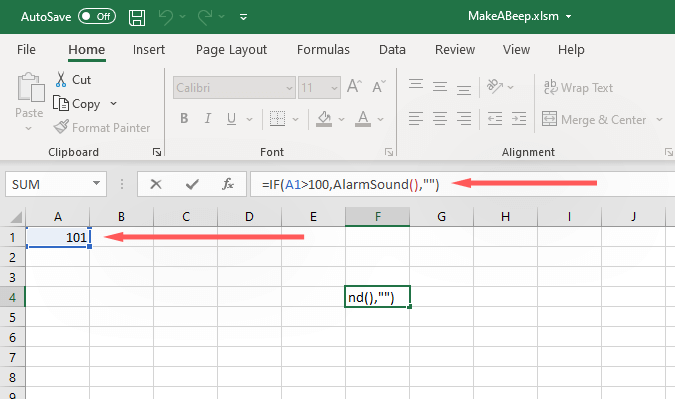Screen dimensions: 675x399
Task: Select column G header
Action: [x=441, y=217]
